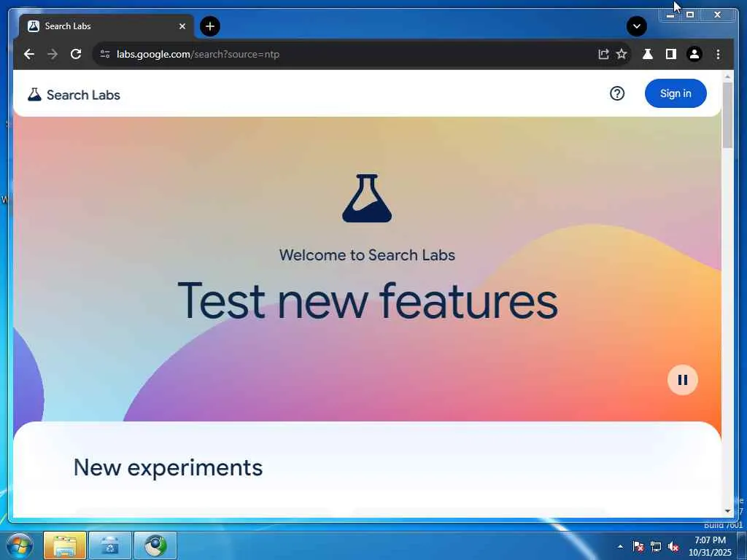Image resolution: width=747 pixels, height=560 pixels.
Task: Click the taskbar clock showing 7:07 PM
Action: pyautogui.click(x=710, y=546)
